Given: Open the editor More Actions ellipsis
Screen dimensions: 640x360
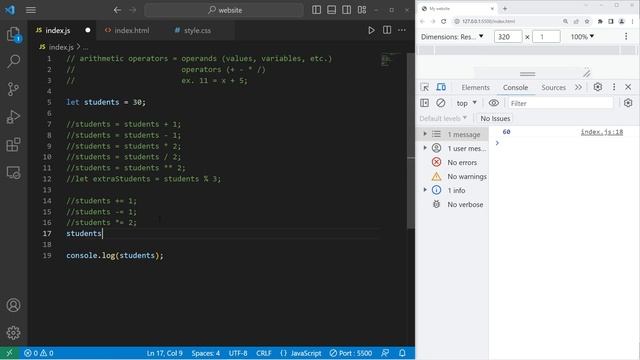Looking at the screenshot, I should click(x=402, y=30).
